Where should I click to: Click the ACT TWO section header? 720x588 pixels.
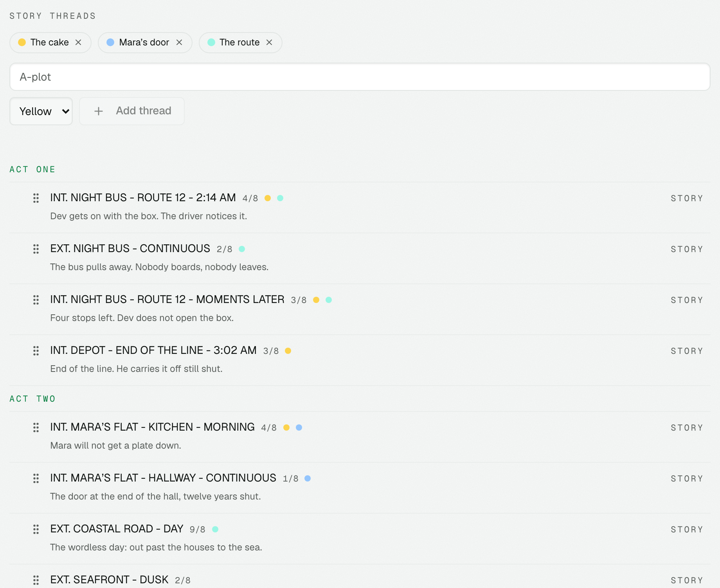32,399
